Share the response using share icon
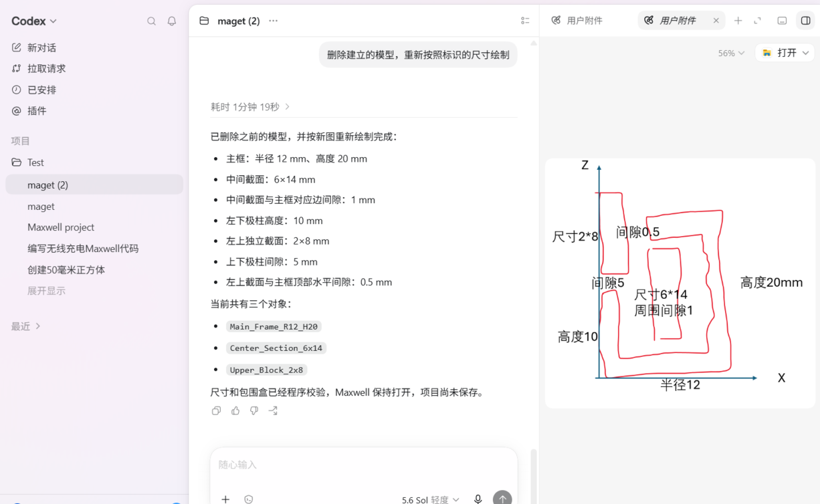Image resolution: width=820 pixels, height=504 pixels. tap(273, 410)
